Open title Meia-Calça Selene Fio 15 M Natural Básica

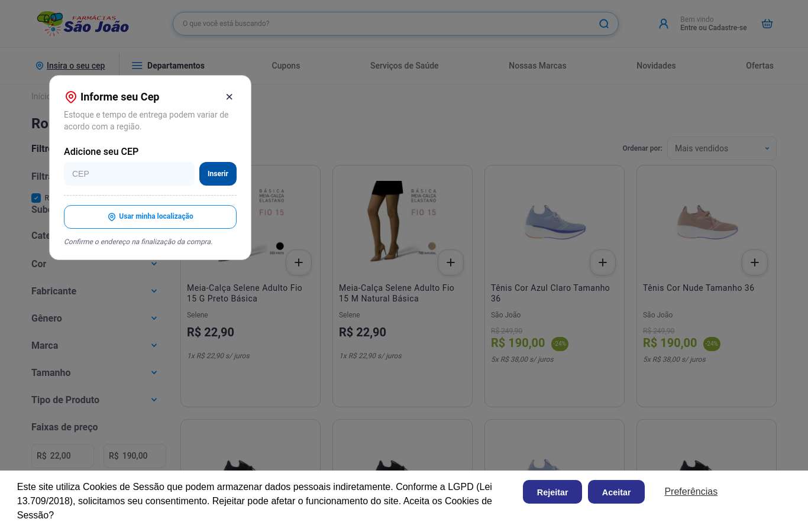pos(396,293)
